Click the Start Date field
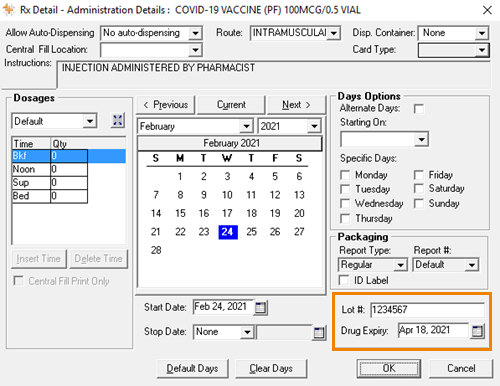500x386 pixels. pyautogui.click(x=223, y=307)
